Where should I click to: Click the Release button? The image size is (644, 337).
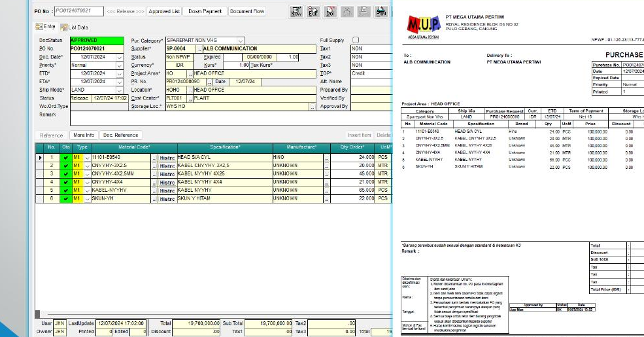pyautogui.click(x=126, y=12)
